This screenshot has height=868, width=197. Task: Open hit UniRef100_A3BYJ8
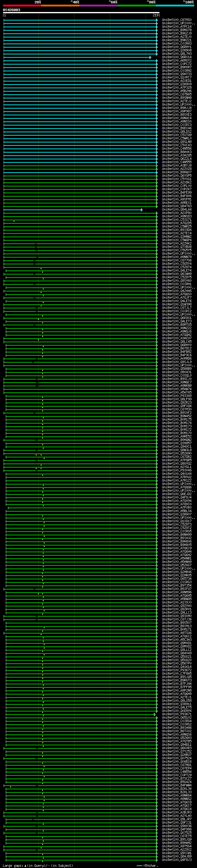click(177, 165)
